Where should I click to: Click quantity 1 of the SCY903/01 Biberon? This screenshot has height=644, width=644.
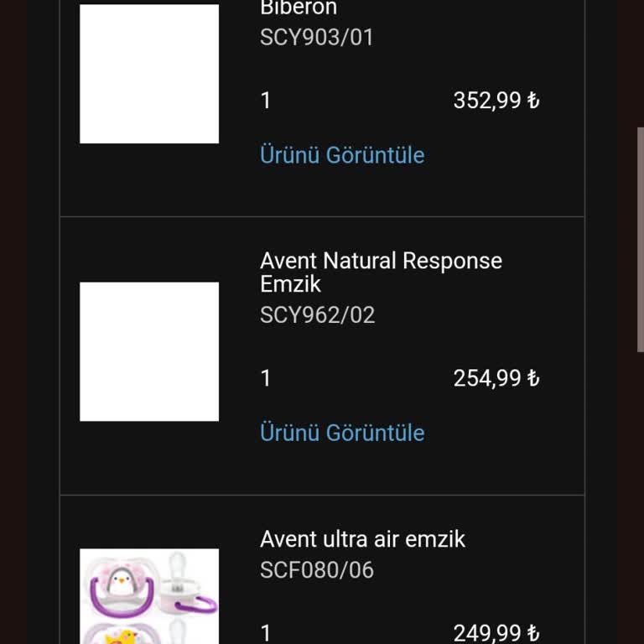coord(266,101)
